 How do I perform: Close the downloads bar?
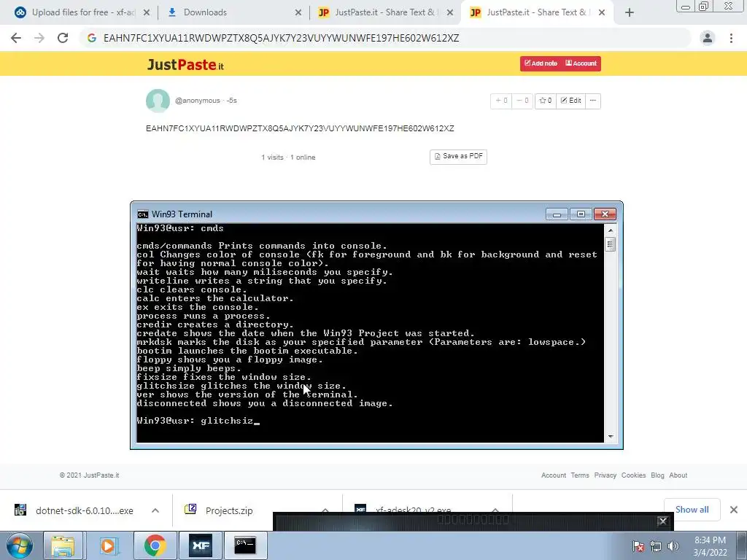point(734,510)
